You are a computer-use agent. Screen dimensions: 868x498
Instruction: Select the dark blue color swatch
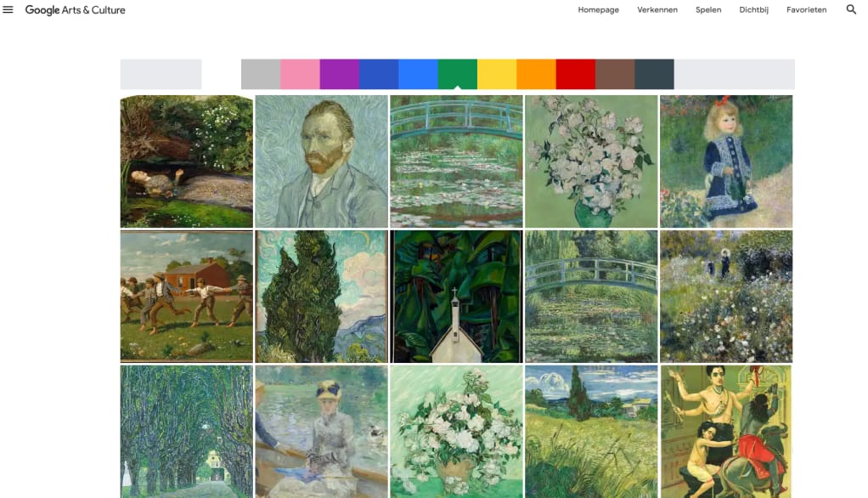pyautogui.click(x=379, y=74)
